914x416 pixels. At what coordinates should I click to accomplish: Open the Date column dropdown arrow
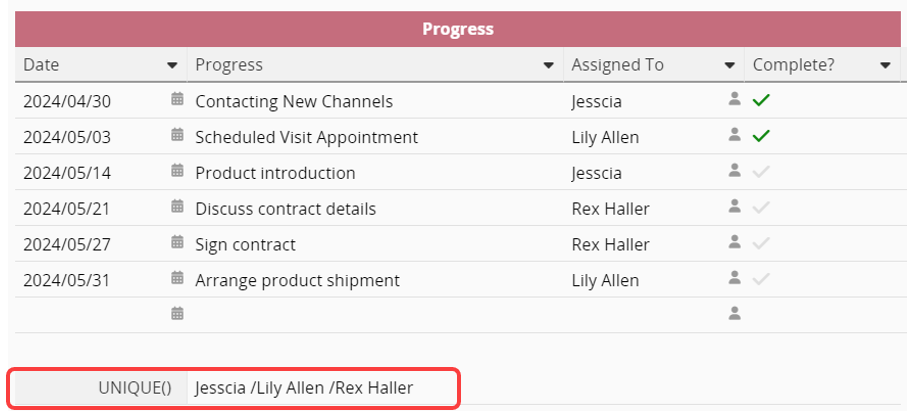pos(172,65)
